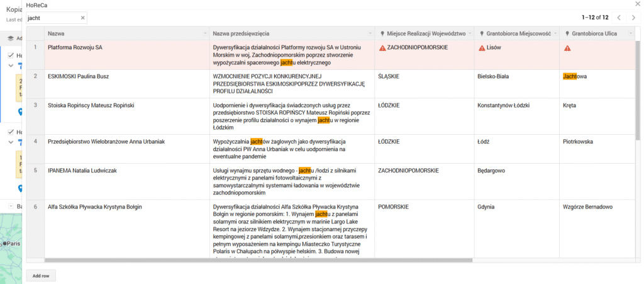Go to previous page of results
The height and width of the screenshot is (284, 644).
click(619, 18)
